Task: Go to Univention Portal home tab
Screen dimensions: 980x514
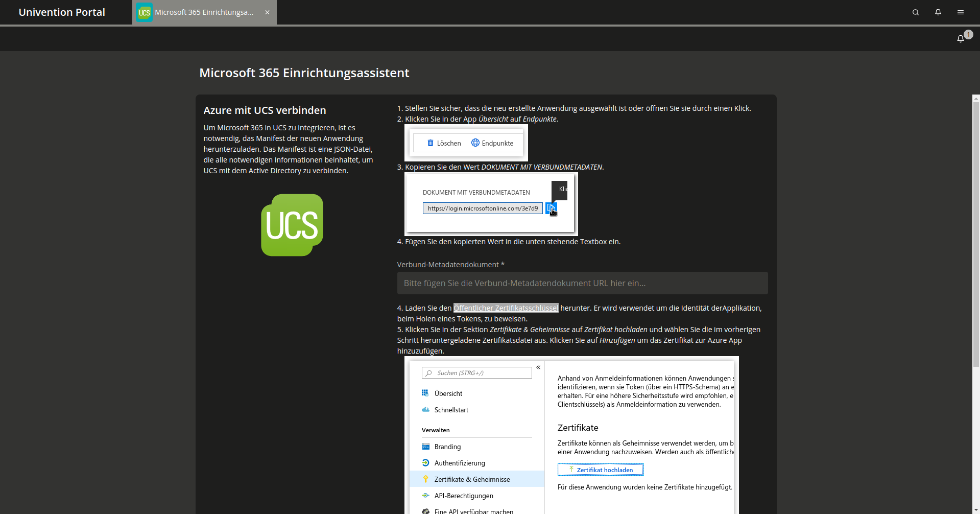Action: pyautogui.click(x=62, y=12)
